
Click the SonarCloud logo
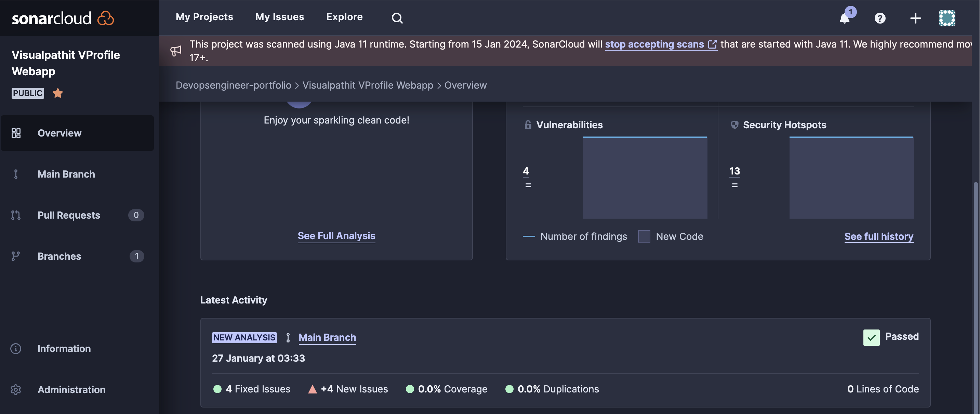pos(63,18)
